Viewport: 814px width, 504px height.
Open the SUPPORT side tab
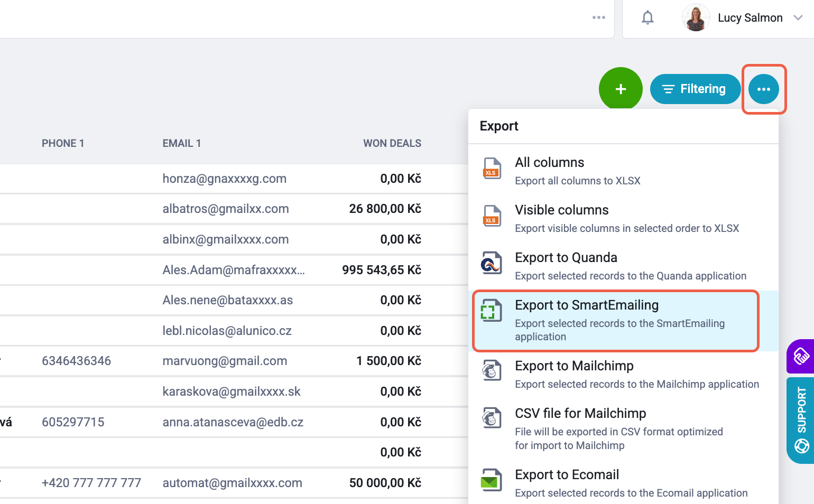pyautogui.click(x=801, y=421)
